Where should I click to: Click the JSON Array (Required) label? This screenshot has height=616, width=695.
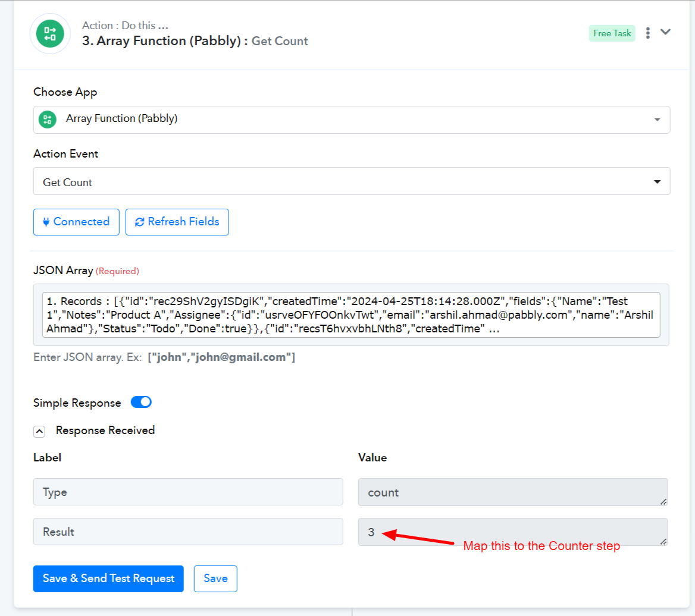(86, 271)
